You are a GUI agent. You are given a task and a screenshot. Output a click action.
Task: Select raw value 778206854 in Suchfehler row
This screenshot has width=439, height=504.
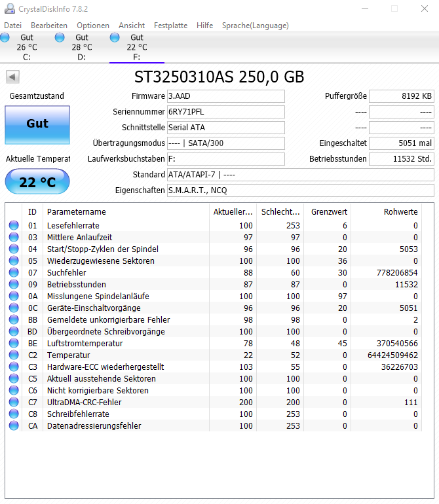pos(397,272)
